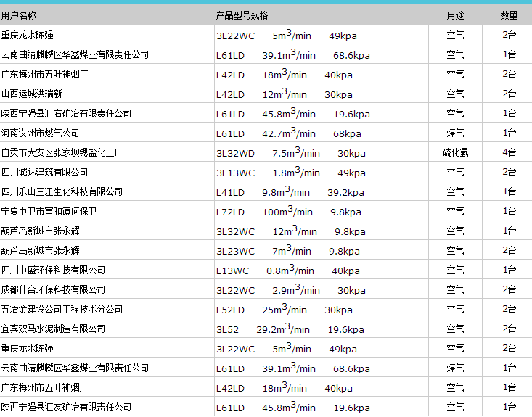Click the spec 3L22WC 2.9m³/min 30kpa
The image size is (532, 417).
(291, 289)
